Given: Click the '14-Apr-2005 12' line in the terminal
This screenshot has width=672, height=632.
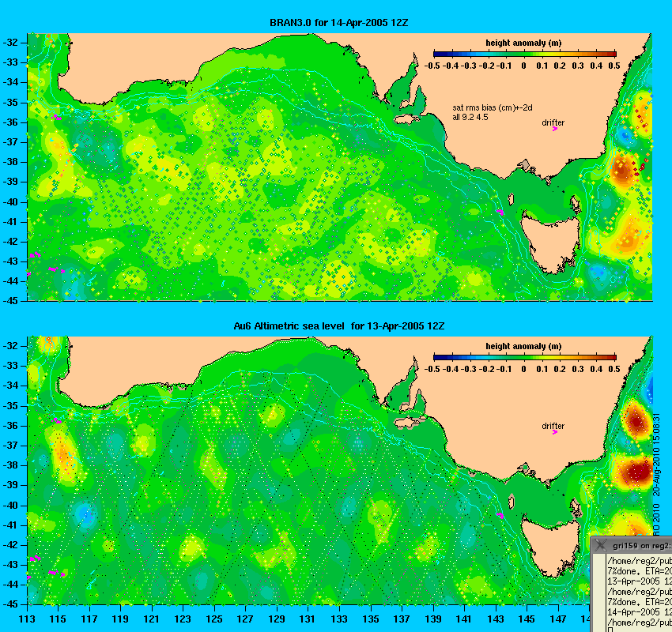Looking at the screenshot, I should click(x=640, y=612).
